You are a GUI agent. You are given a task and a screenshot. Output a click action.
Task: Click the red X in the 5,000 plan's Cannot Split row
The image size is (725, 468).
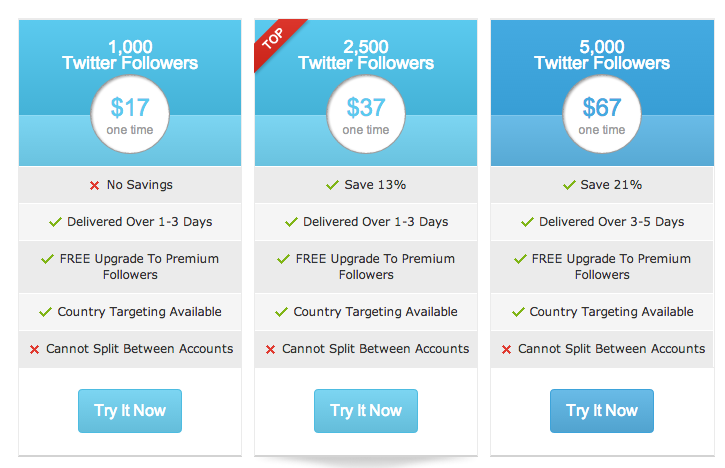(x=506, y=349)
